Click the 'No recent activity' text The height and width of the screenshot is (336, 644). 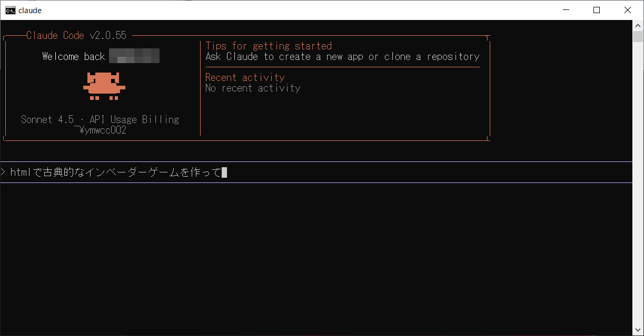(253, 88)
